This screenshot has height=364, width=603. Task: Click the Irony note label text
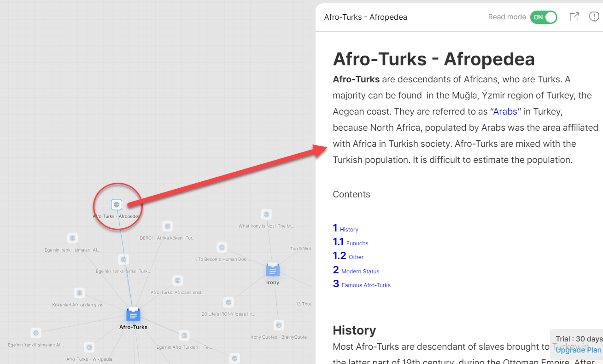(273, 283)
